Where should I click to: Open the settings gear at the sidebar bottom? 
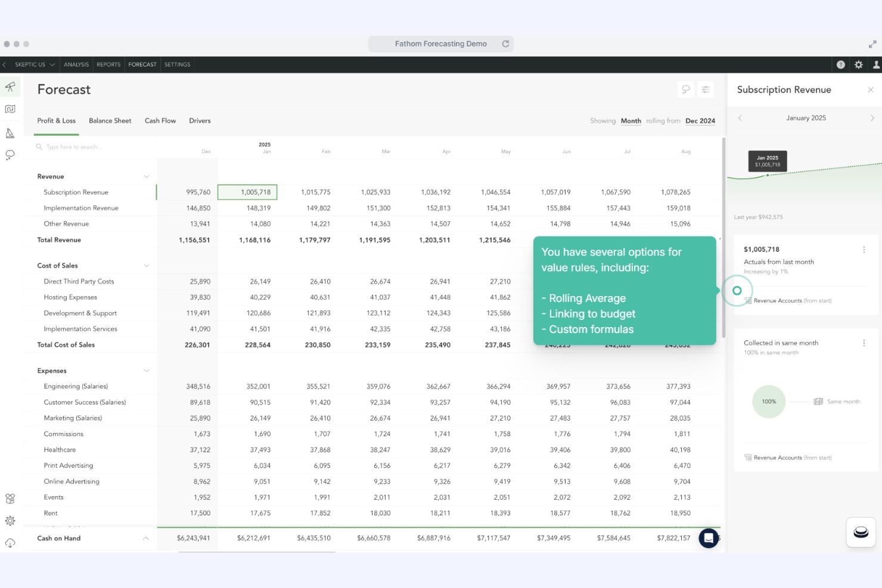[10, 520]
